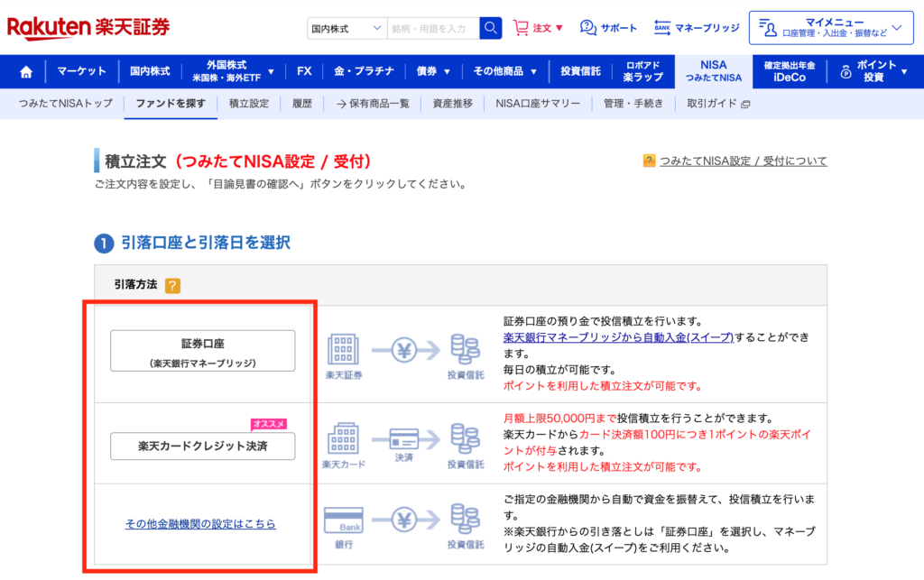
Task: Expand the マイメニュー dropdown chevron
Action: (897, 28)
